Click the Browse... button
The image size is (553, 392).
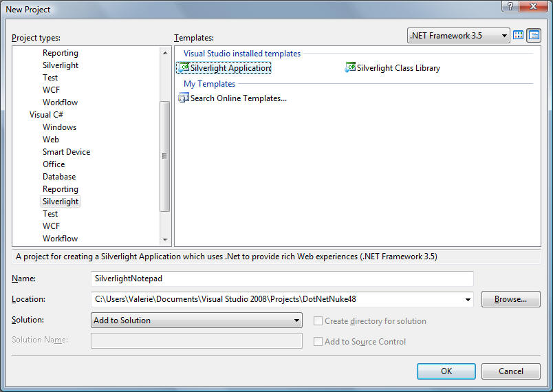[x=510, y=299]
